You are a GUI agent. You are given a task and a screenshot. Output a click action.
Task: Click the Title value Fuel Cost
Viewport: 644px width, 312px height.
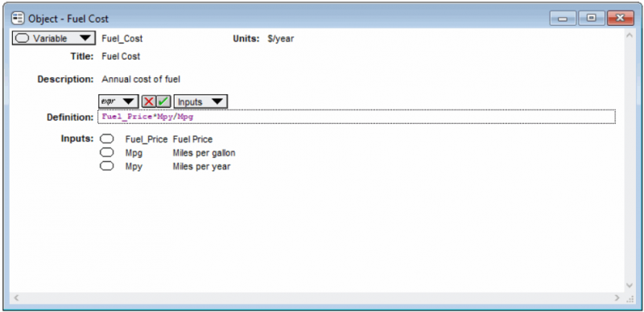121,56
